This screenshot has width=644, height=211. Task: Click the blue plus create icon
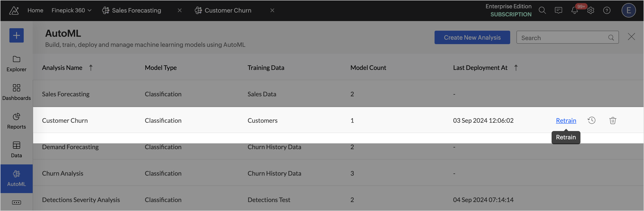tap(17, 35)
